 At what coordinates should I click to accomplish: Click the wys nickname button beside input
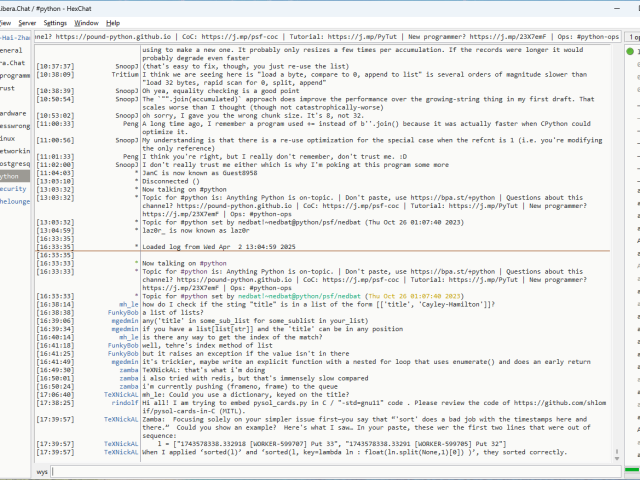(x=42, y=470)
